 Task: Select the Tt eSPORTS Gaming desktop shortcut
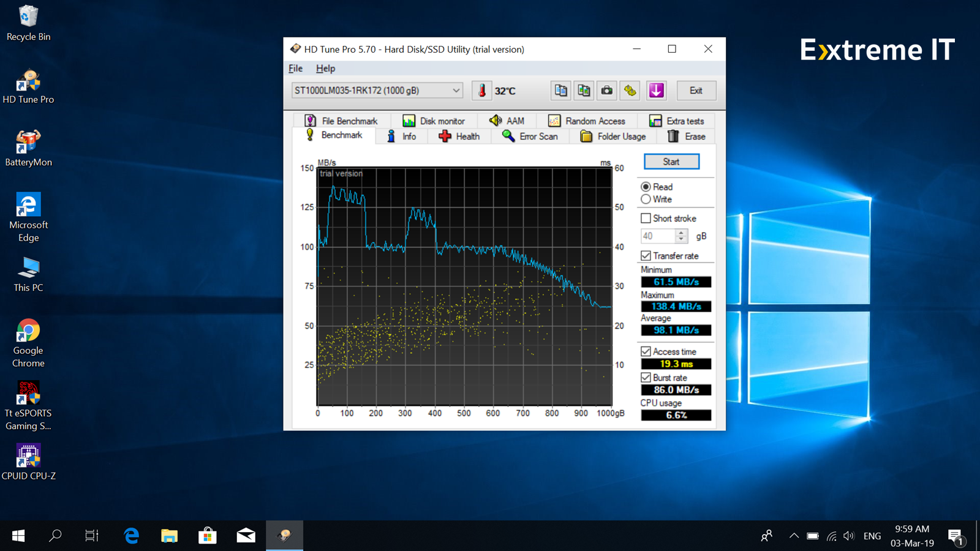pyautogui.click(x=28, y=405)
